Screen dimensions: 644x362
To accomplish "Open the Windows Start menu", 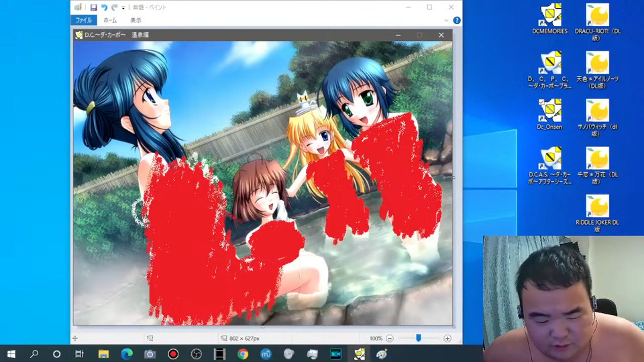I will click(11, 354).
